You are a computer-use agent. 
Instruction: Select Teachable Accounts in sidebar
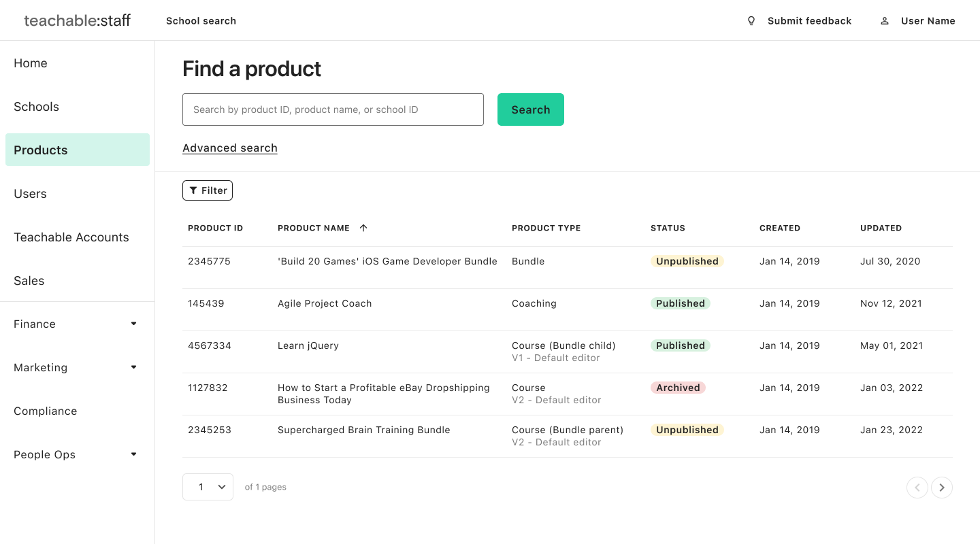click(x=71, y=237)
